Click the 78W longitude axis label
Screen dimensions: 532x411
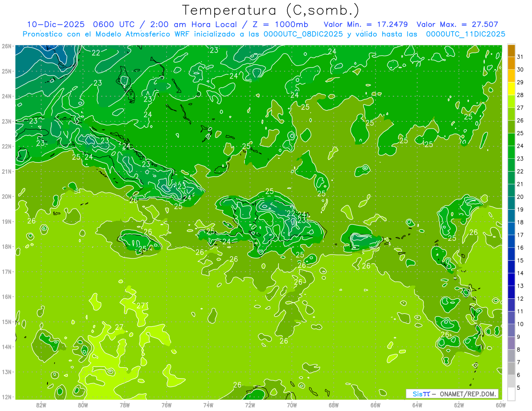(125, 405)
